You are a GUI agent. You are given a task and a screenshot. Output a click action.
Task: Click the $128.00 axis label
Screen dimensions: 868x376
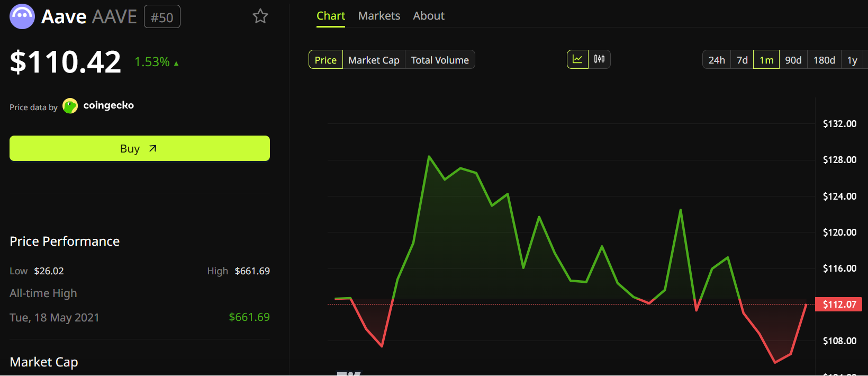pos(839,160)
